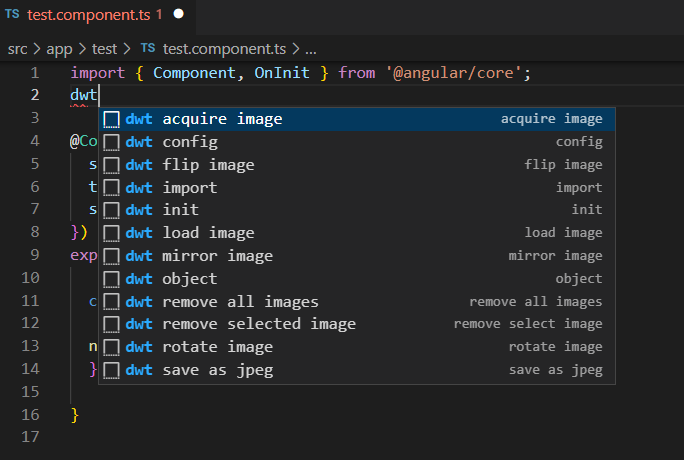
Task: Click the snippet icon next to 'dwt config'
Action: [x=112, y=142]
